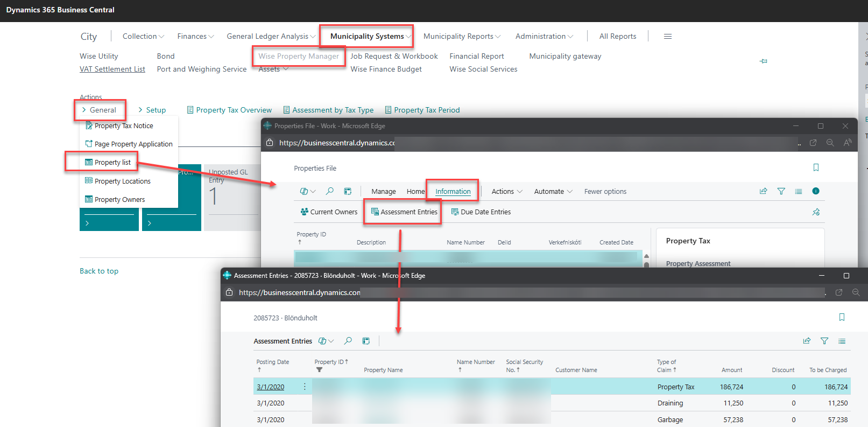Open Property Locations from the menu
This screenshot has width=868, height=427.
[118, 181]
